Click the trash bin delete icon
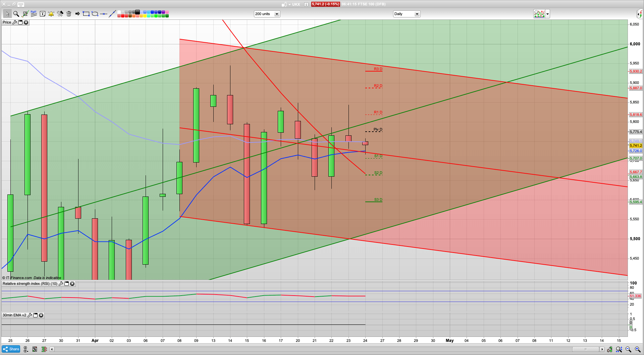This screenshot has width=644, height=355. [69, 14]
